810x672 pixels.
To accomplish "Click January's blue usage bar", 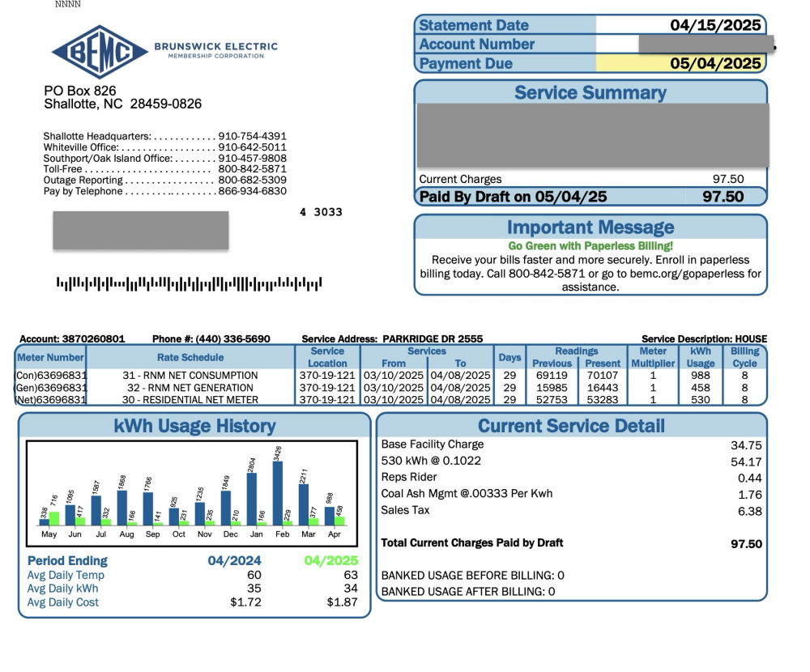I will (x=252, y=498).
